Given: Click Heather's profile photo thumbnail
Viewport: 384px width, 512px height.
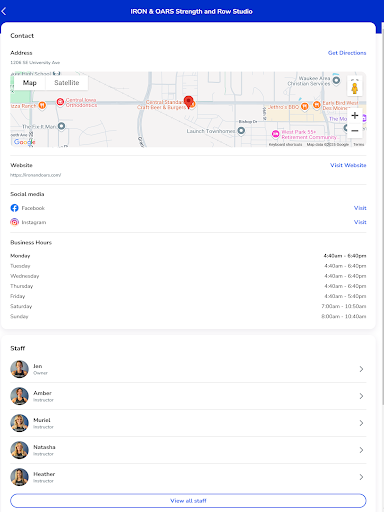Looking at the screenshot, I should point(19,477).
